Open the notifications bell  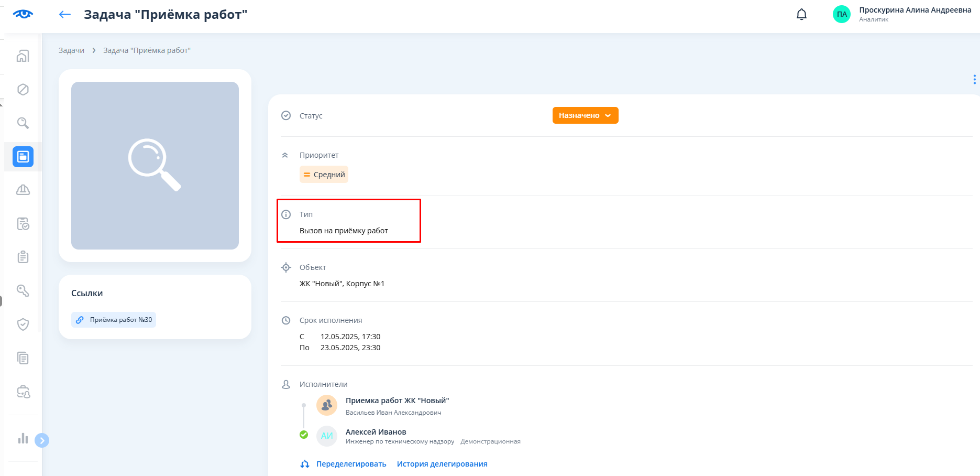[x=801, y=15]
